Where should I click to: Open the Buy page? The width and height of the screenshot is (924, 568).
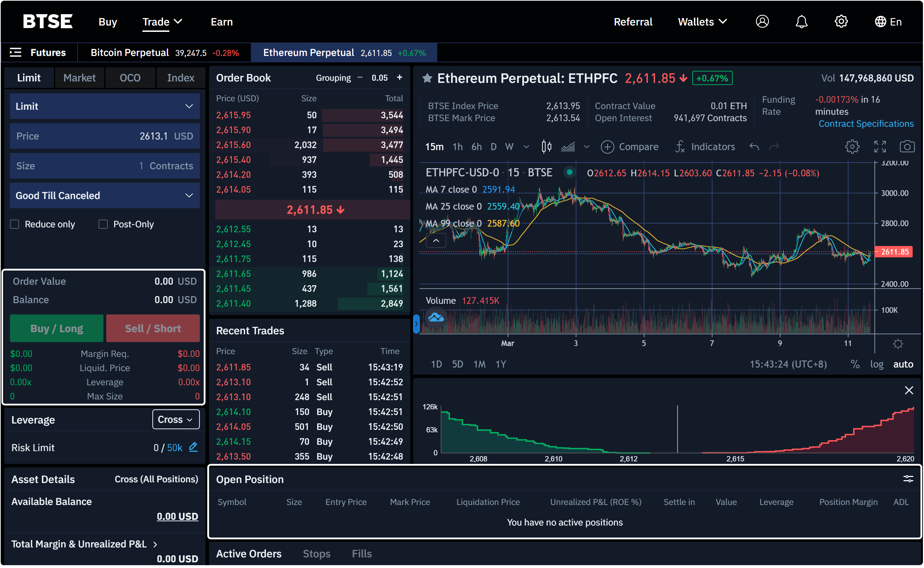108,22
